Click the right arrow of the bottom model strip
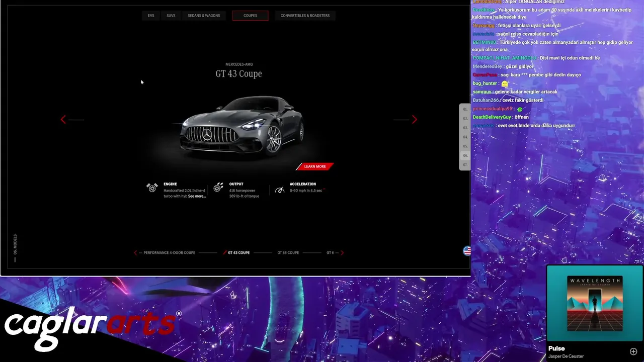The height and width of the screenshot is (362, 644). click(342, 253)
